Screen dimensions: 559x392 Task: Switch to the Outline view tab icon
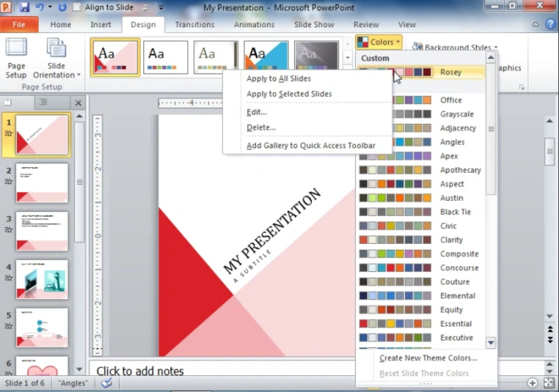coord(43,102)
